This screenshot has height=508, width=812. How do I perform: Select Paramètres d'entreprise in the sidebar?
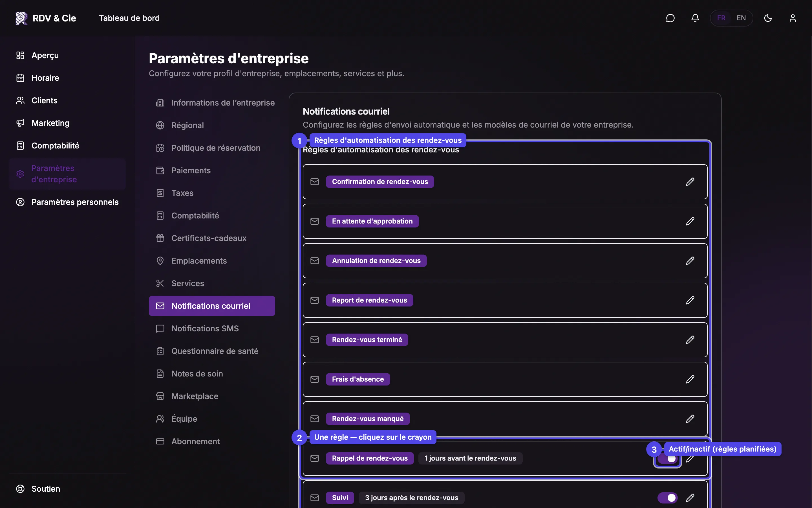click(67, 174)
